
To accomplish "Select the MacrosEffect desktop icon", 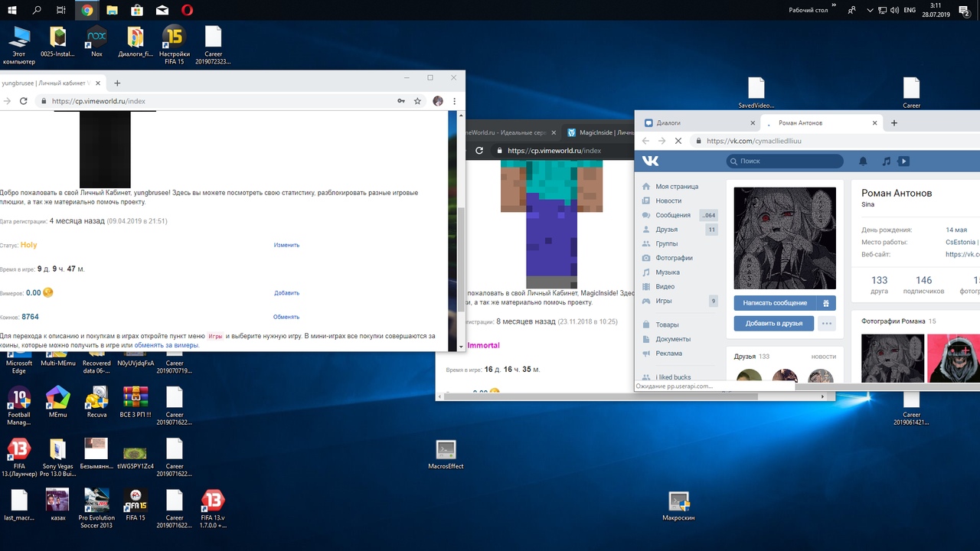I will pyautogui.click(x=446, y=455).
